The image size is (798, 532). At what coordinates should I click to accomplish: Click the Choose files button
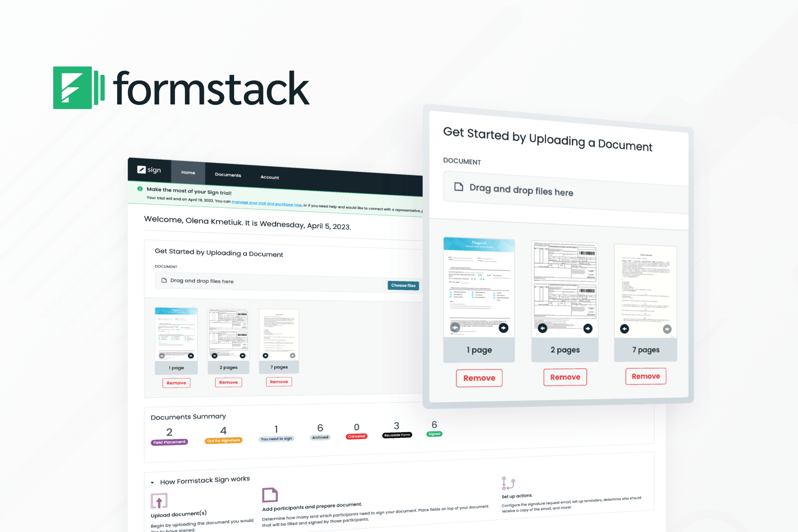403,285
